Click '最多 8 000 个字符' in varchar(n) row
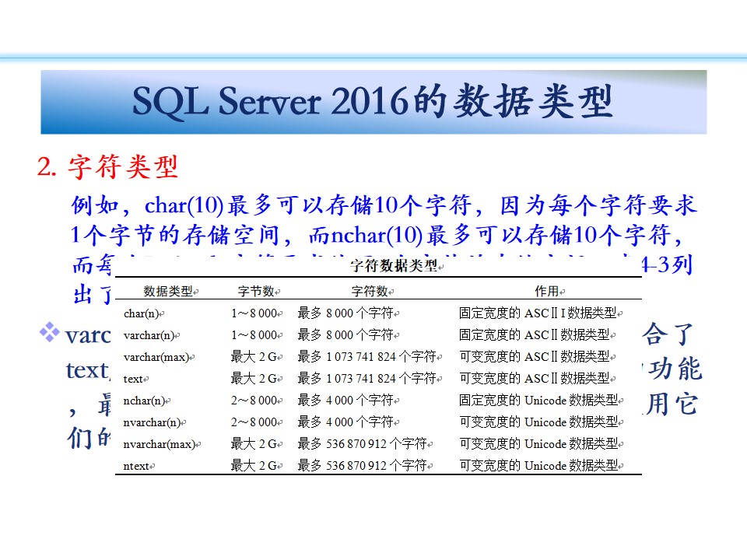The height and width of the screenshot is (560, 747). pos(345,335)
